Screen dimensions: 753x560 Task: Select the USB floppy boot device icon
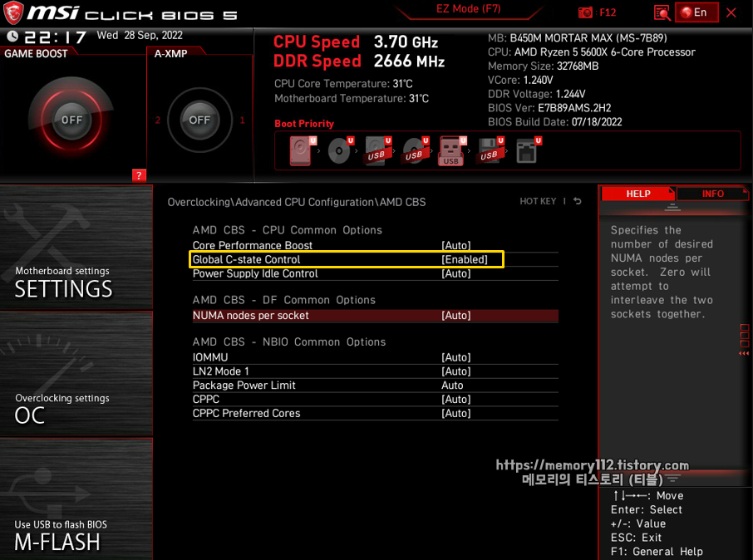(490, 151)
